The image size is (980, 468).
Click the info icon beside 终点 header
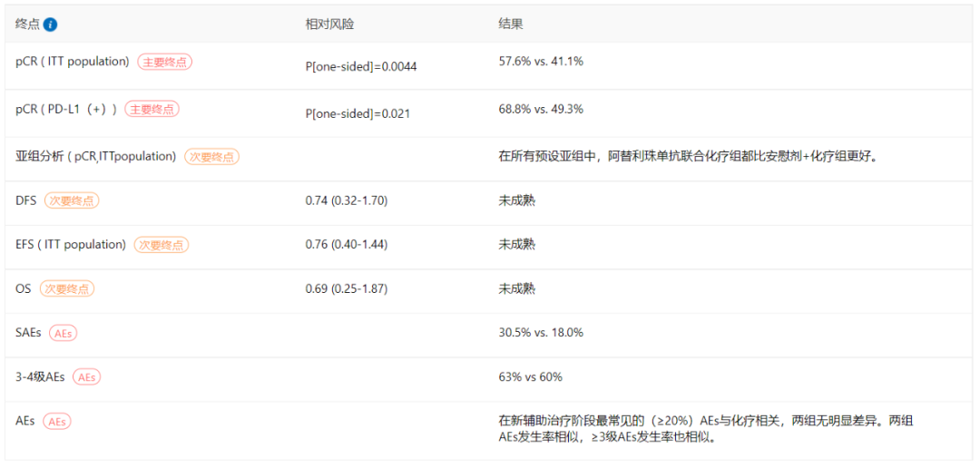[x=51, y=24]
